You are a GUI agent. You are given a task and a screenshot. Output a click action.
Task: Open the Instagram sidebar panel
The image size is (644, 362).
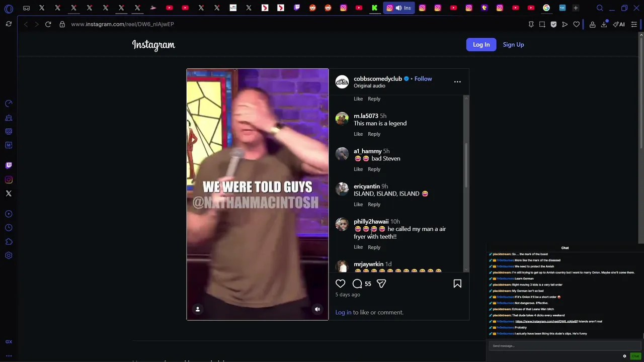click(x=9, y=179)
